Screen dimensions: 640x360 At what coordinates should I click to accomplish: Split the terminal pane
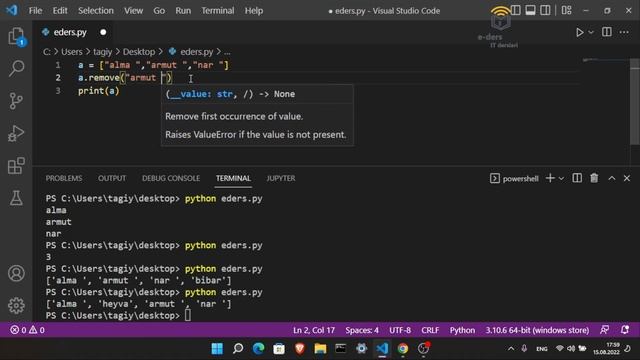577,178
